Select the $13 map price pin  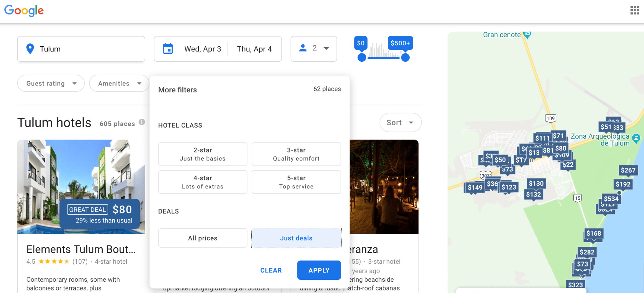point(534,153)
